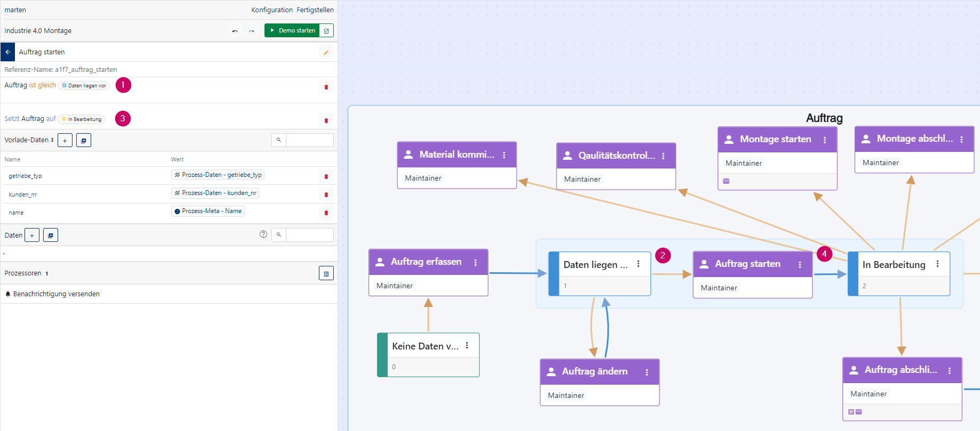Screen dimensions: 980x431
Task: Edit the Auftrag starten name with pencil
Action: (326, 52)
